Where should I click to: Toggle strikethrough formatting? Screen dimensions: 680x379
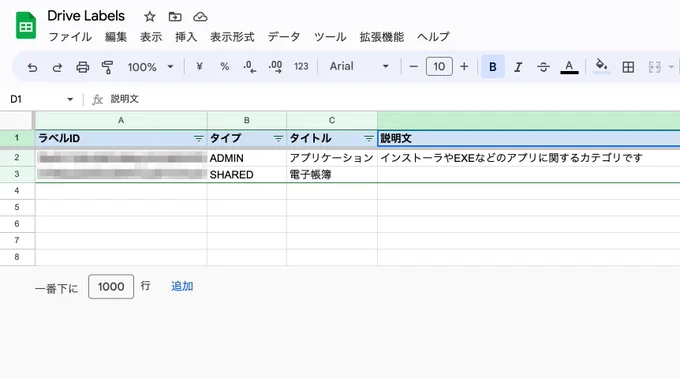pyautogui.click(x=543, y=67)
